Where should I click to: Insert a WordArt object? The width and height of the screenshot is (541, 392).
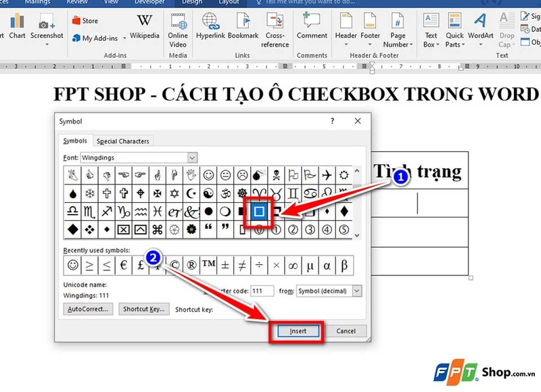[480, 30]
